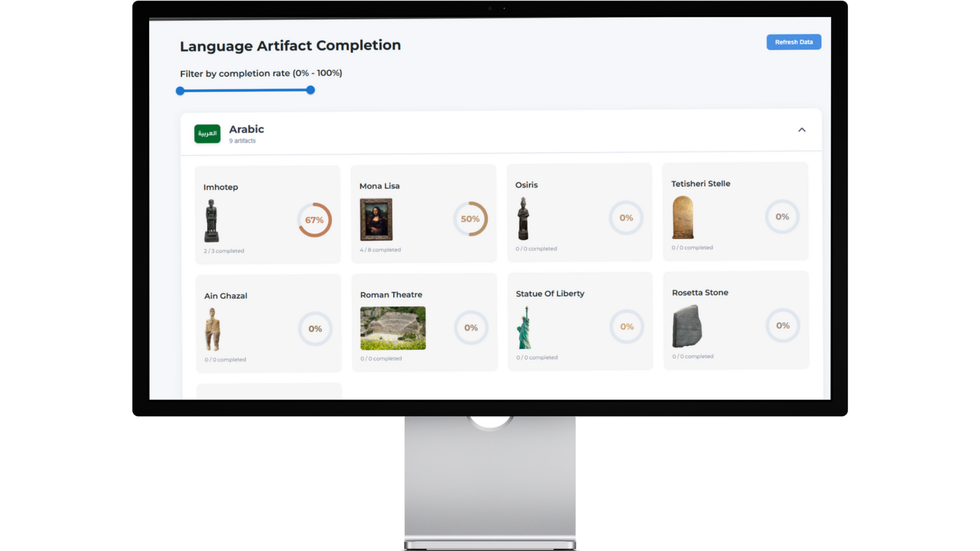This screenshot has height=551, width=980.
Task: Click the Tetisheri Stelle image
Action: click(682, 217)
